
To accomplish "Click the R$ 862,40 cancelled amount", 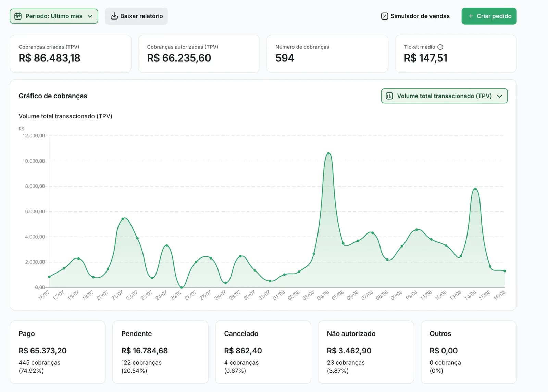I will 243,351.
